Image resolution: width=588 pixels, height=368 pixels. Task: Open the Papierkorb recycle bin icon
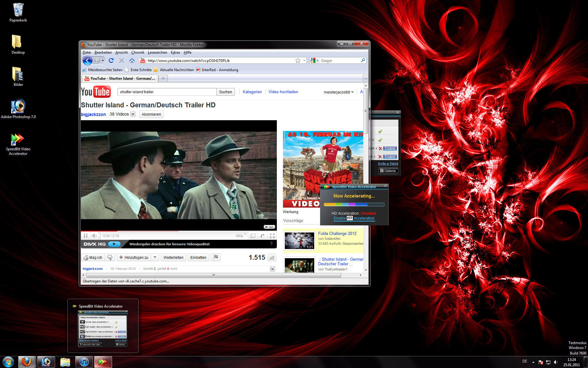[x=18, y=13]
